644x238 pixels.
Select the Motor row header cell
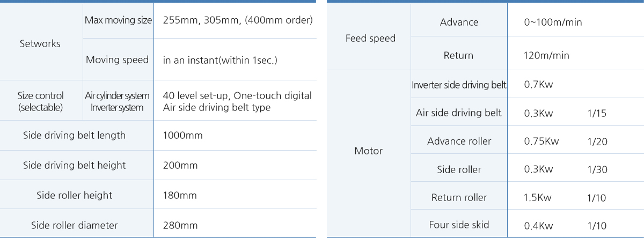tap(369, 151)
